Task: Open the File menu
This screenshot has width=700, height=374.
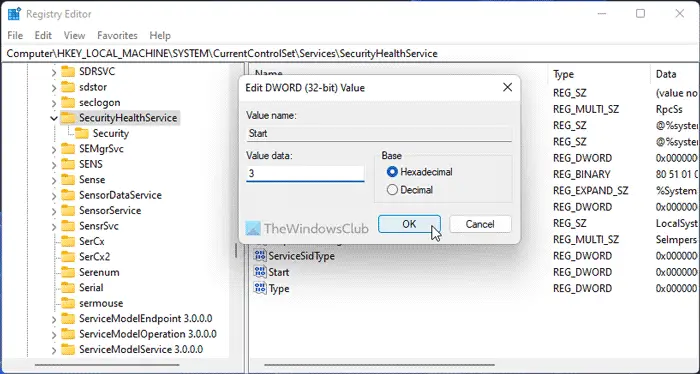Action: coord(15,35)
